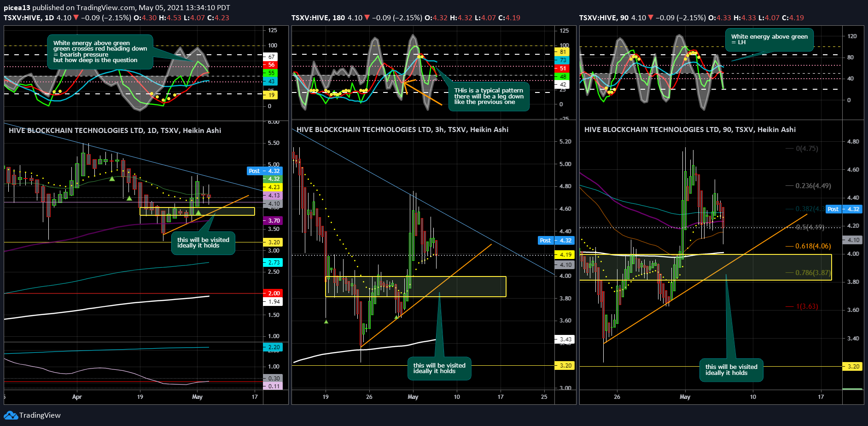Select the TSXV:HIVE, 180 symbol header

(x=318, y=18)
